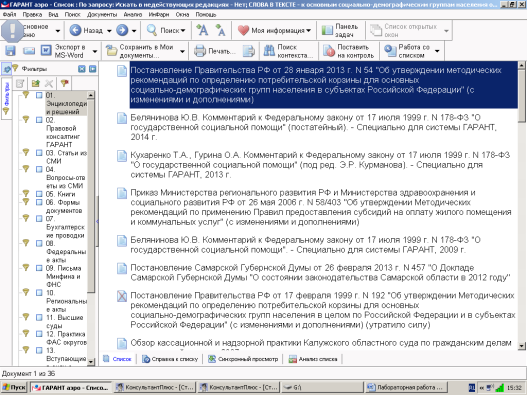
Task: Expand the forward history dropdown arrow
Action: coord(134,31)
